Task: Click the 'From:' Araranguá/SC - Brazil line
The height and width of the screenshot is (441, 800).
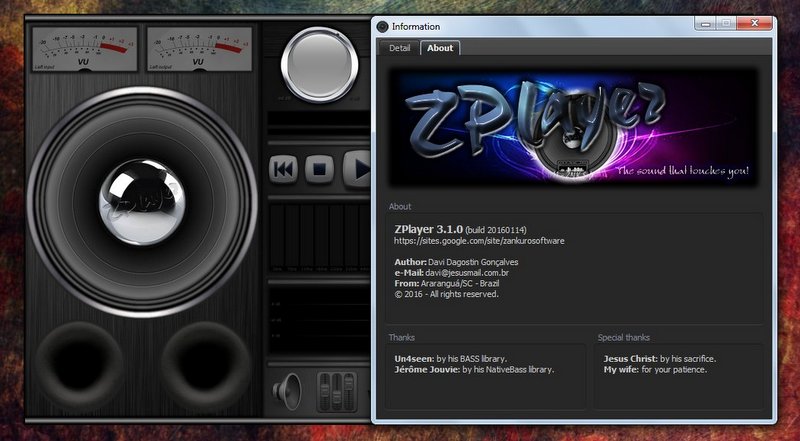Action: tap(447, 283)
